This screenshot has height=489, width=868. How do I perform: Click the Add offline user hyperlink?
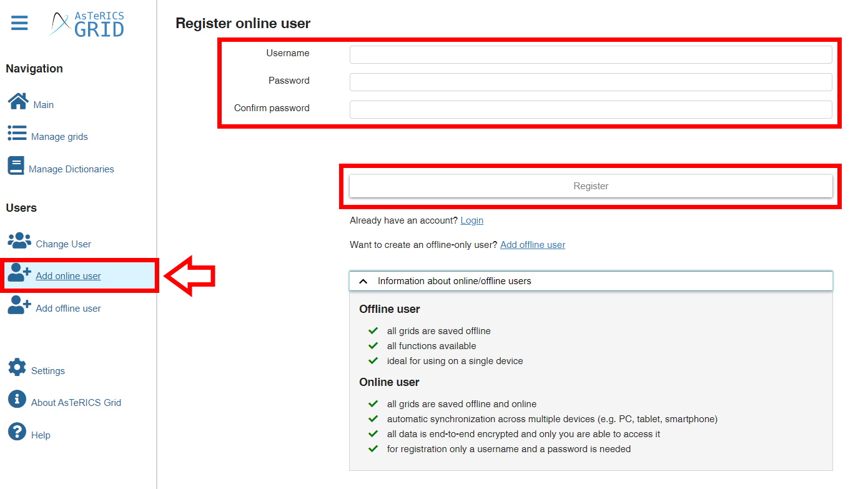coord(532,245)
